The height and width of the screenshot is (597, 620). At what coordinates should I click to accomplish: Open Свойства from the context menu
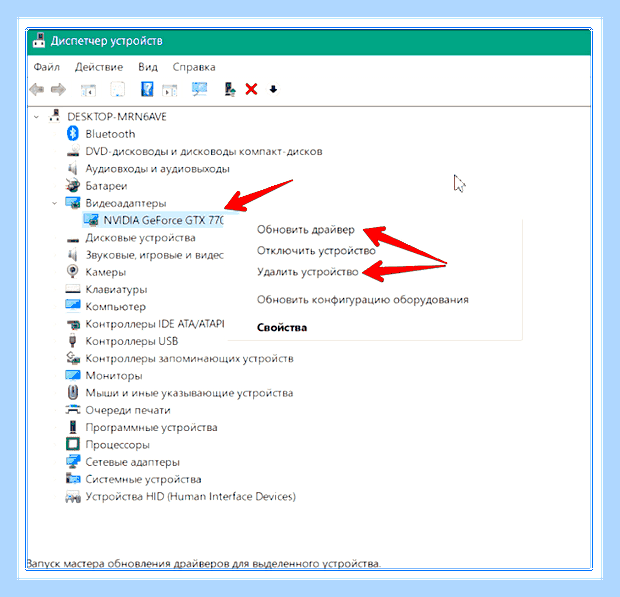pyautogui.click(x=282, y=327)
